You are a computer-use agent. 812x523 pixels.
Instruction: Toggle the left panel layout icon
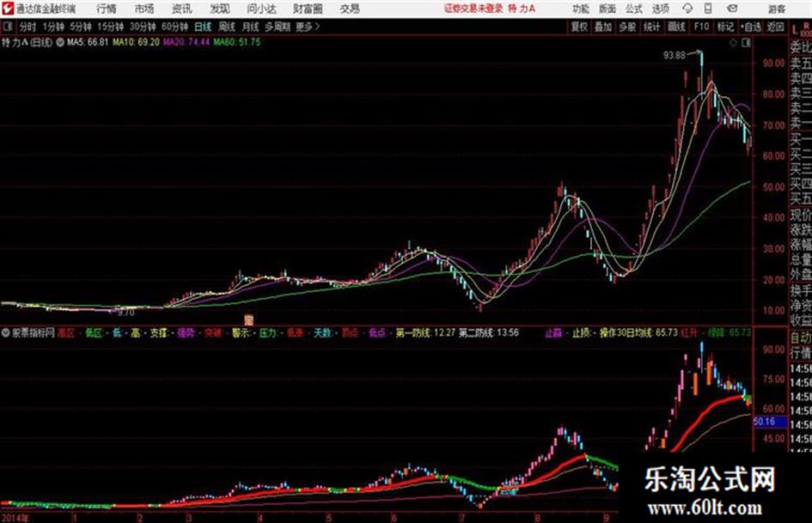[8, 27]
